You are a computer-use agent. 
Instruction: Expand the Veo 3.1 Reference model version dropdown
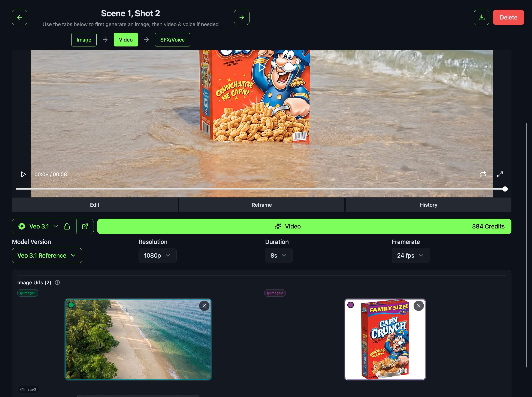[x=47, y=255]
